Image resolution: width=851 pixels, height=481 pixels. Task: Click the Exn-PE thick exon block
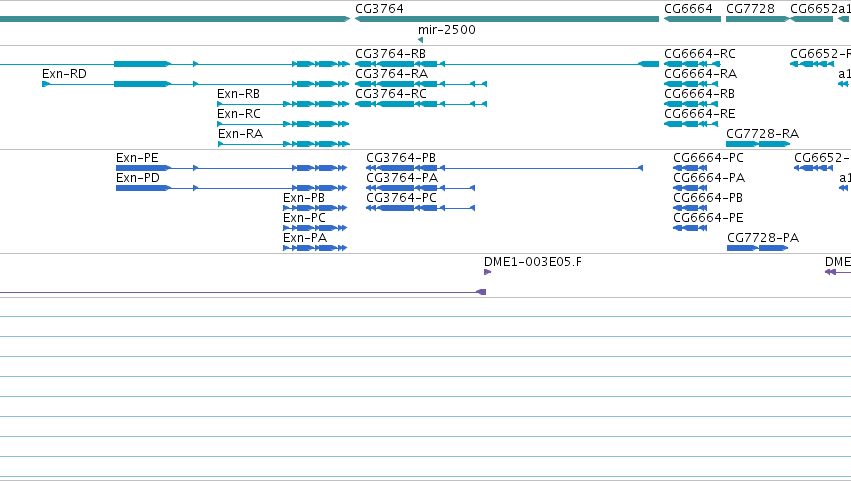click(x=143, y=168)
